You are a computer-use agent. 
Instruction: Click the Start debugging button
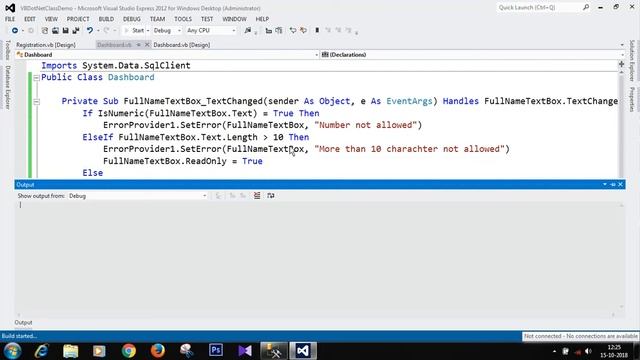point(134,31)
